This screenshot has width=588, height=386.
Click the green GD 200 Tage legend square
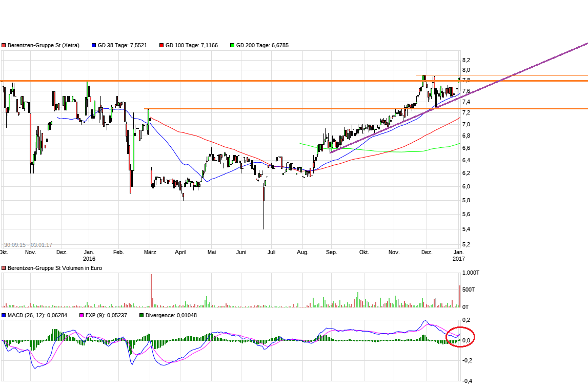(x=232, y=45)
